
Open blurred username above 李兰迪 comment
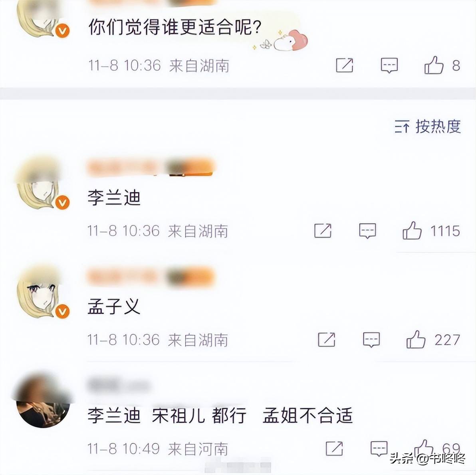pyautogui.click(x=151, y=167)
